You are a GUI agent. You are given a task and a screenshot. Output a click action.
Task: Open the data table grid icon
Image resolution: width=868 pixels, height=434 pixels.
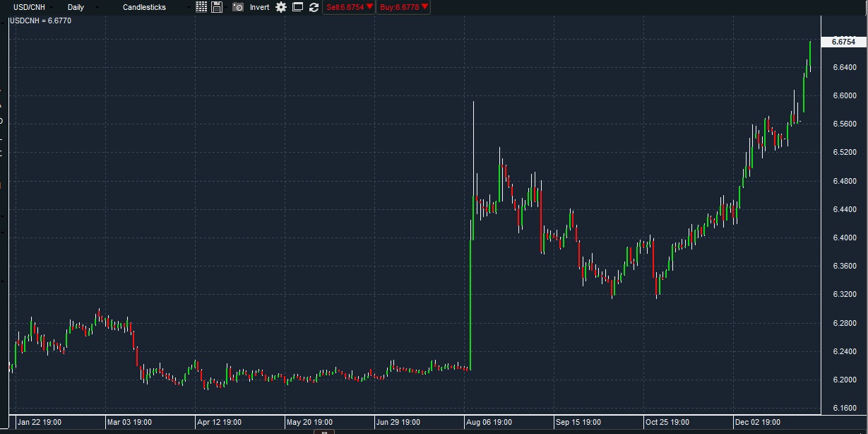click(x=201, y=7)
